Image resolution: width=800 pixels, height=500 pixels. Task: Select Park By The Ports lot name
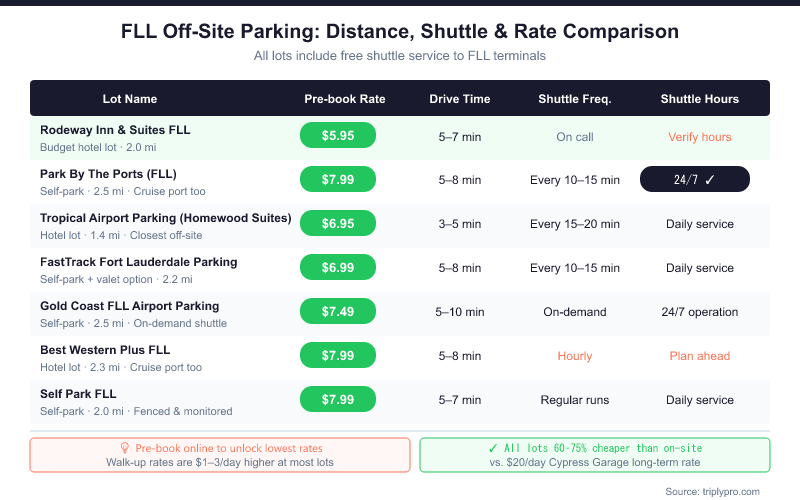pyautogui.click(x=109, y=173)
